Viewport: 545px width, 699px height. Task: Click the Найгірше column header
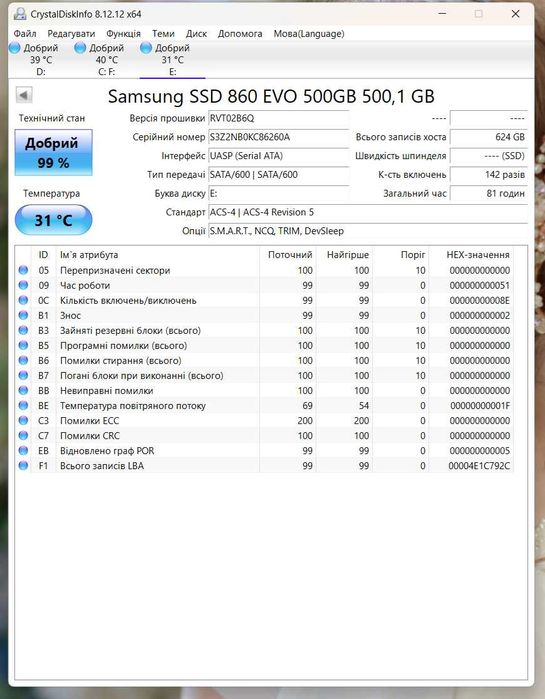pyautogui.click(x=344, y=255)
